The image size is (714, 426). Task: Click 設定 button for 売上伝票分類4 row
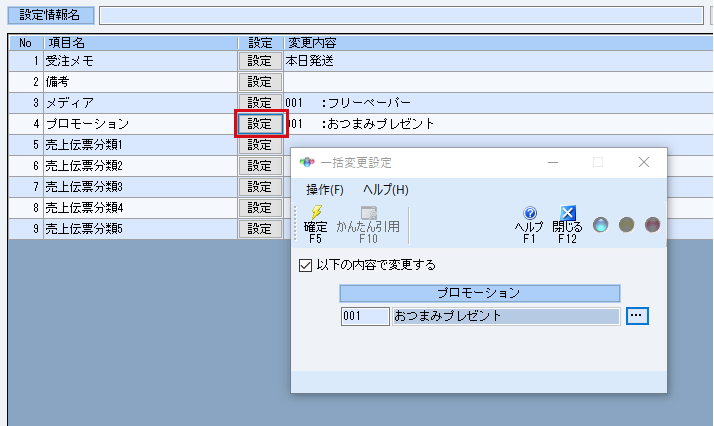260,208
